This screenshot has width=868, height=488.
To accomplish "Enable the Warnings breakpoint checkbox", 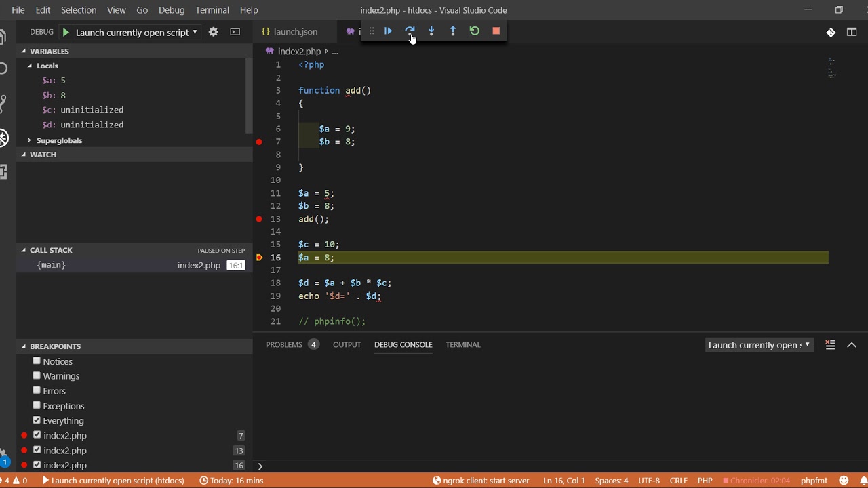I will [37, 375].
